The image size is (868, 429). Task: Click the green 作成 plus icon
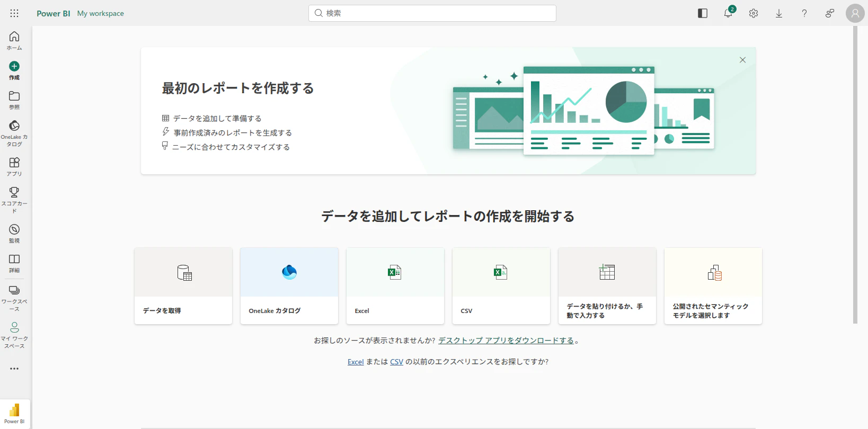tap(14, 66)
